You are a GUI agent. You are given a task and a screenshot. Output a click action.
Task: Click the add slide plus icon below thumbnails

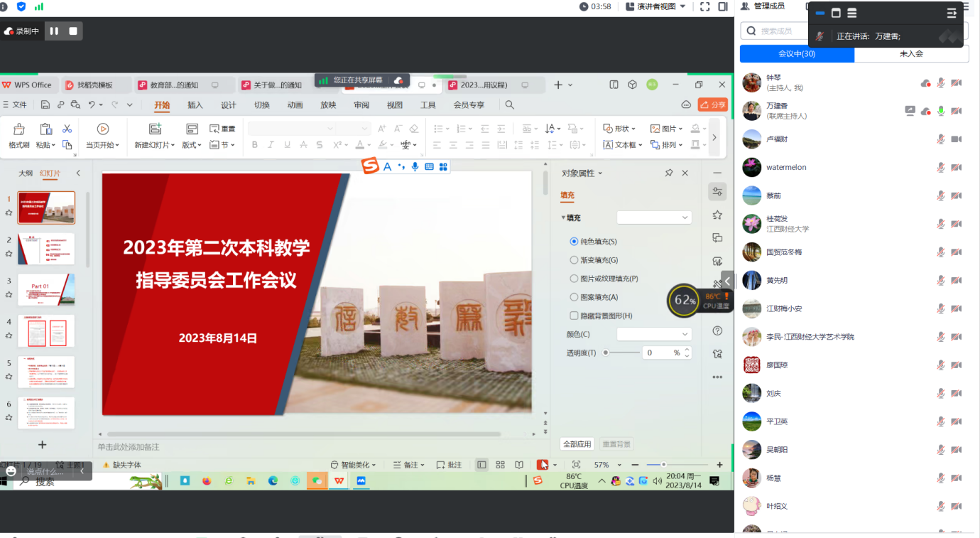(x=42, y=445)
